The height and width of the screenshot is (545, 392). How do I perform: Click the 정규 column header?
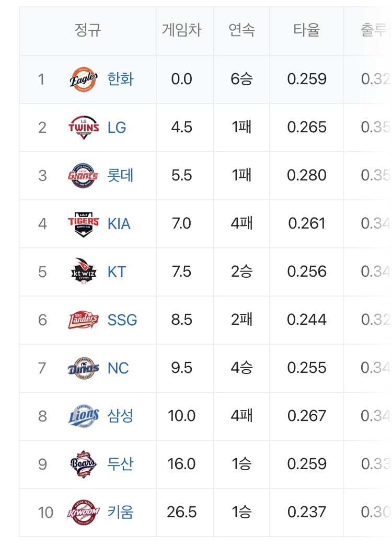pyautogui.click(x=88, y=30)
